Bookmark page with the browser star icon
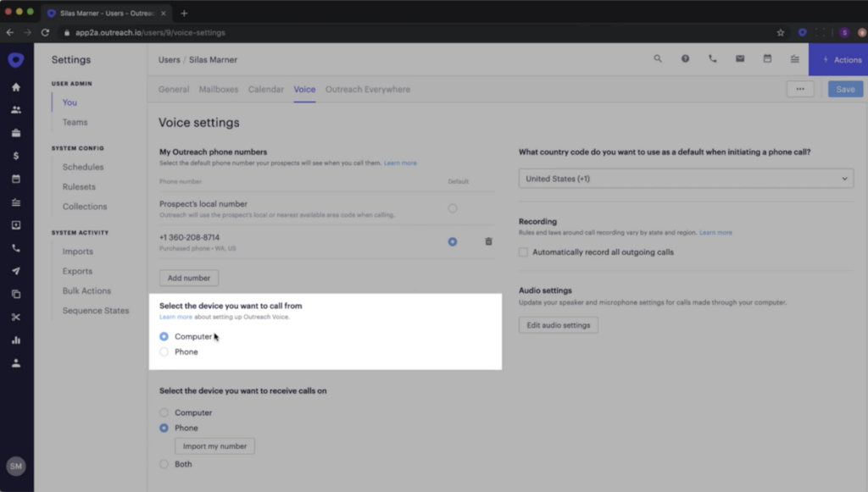 [781, 33]
